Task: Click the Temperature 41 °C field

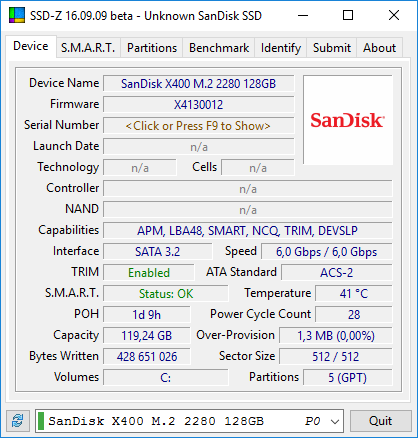Action: (354, 294)
